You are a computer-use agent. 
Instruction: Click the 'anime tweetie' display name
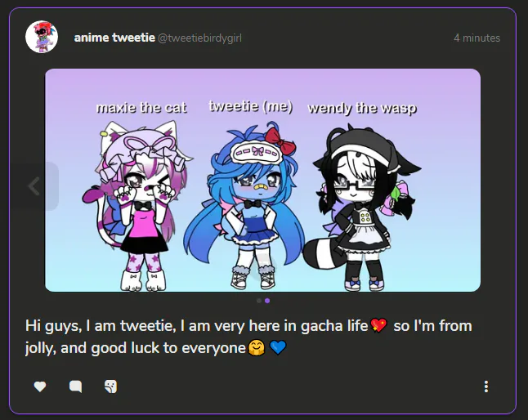point(114,38)
